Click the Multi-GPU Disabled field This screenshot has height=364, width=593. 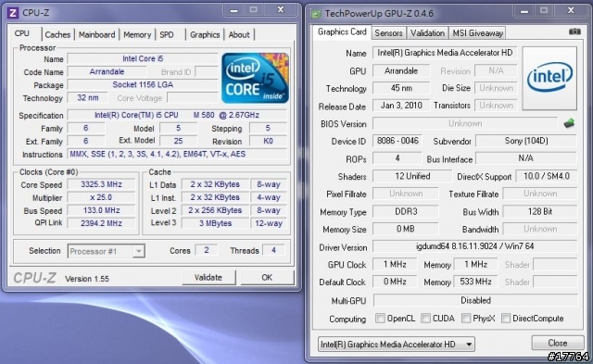click(x=475, y=300)
